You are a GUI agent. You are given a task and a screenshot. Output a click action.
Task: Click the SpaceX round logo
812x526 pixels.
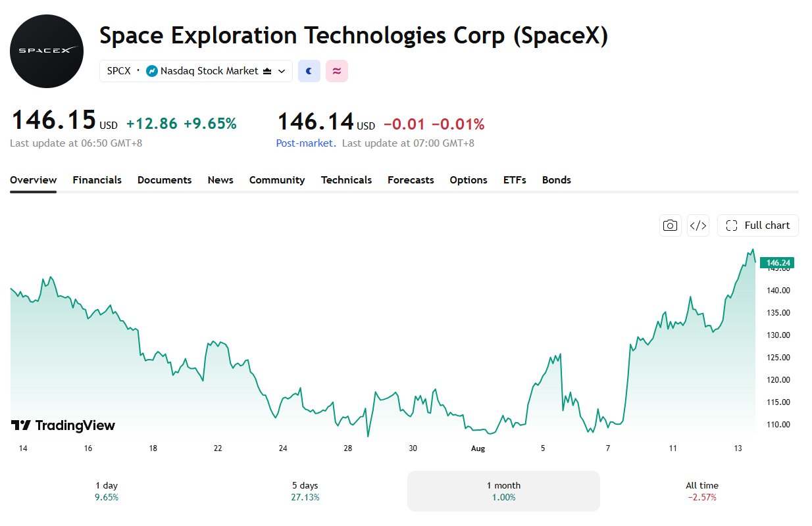(x=47, y=51)
